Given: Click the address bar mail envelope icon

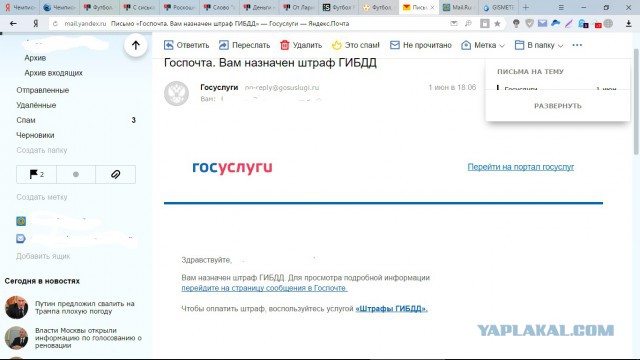Looking at the screenshot, I should (454, 24).
